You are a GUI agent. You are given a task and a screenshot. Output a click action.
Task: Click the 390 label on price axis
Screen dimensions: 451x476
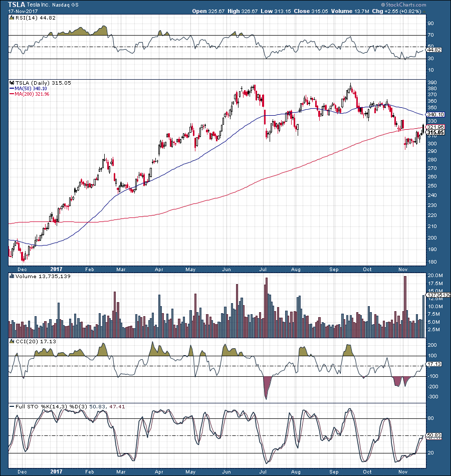432,83
